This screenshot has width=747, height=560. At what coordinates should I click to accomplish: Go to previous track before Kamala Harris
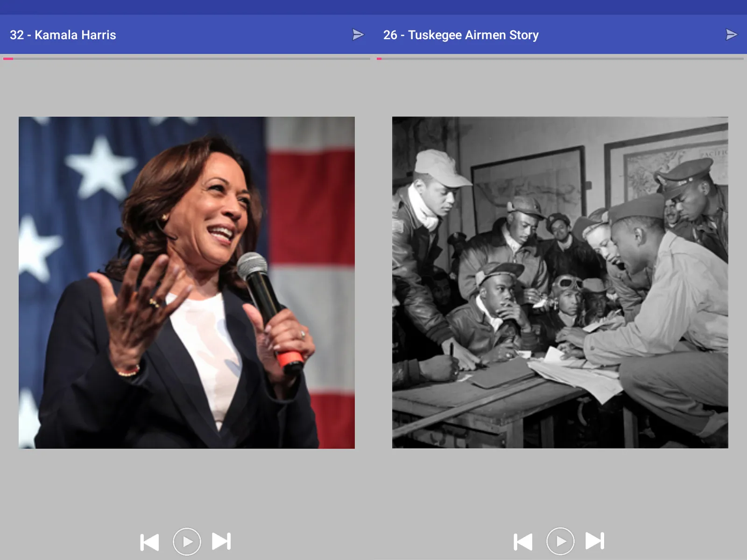[x=149, y=542]
